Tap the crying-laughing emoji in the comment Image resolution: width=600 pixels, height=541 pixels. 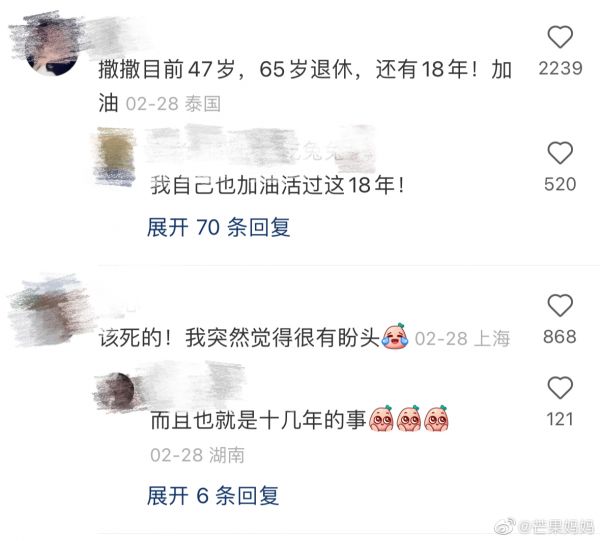click(395, 336)
